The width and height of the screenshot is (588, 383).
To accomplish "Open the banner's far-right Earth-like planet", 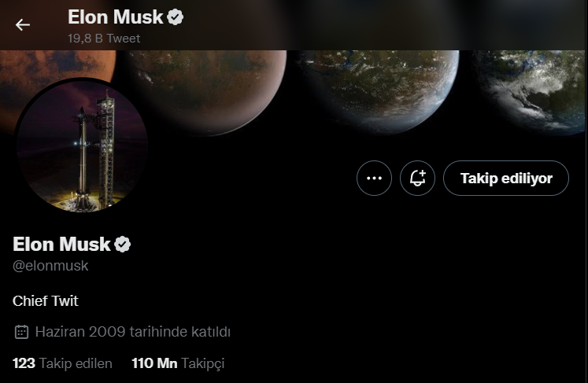I will point(535,87).
